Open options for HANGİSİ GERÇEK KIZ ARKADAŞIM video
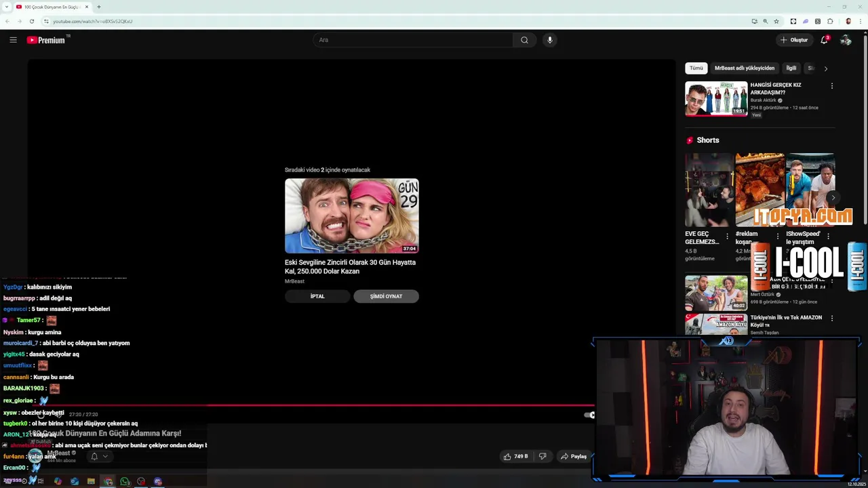868x488 pixels. point(832,86)
